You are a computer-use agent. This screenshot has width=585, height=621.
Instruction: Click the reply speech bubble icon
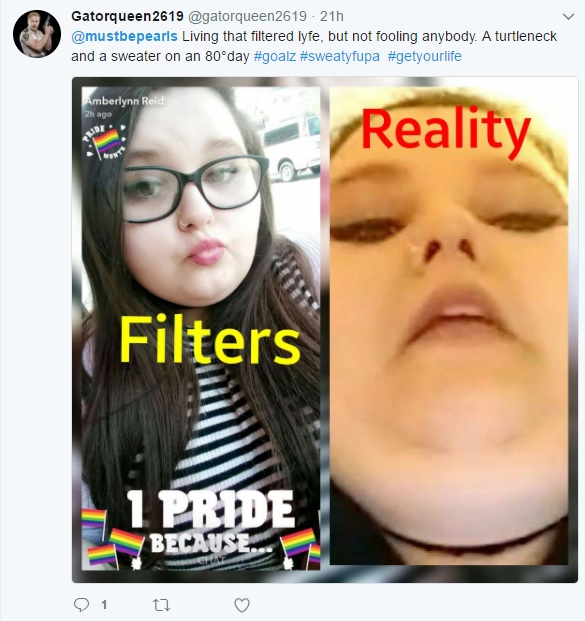(x=82, y=605)
